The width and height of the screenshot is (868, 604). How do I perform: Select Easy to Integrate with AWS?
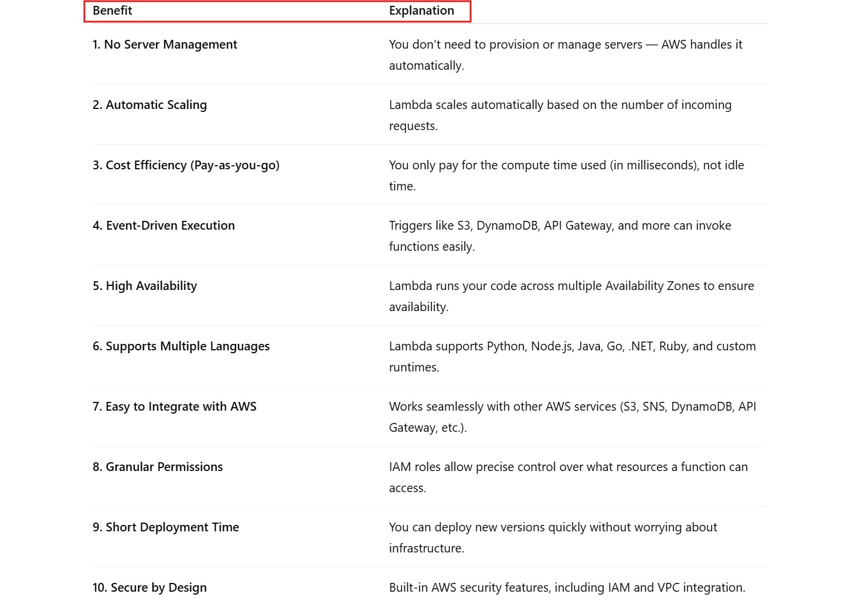point(175,407)
